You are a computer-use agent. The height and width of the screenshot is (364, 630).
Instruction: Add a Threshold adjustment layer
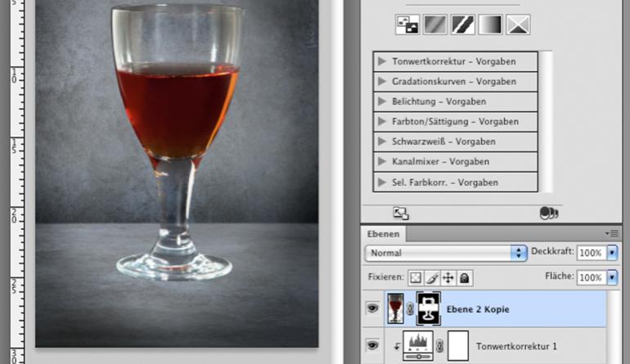point(463,25)
